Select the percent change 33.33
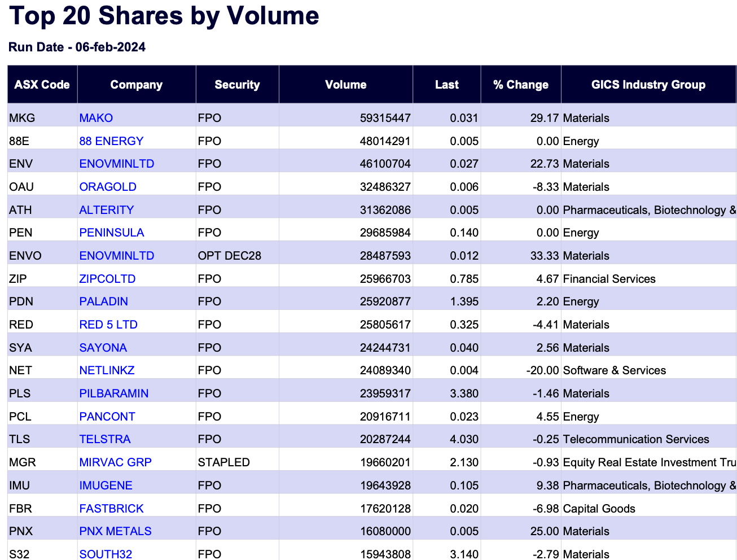 545,256
